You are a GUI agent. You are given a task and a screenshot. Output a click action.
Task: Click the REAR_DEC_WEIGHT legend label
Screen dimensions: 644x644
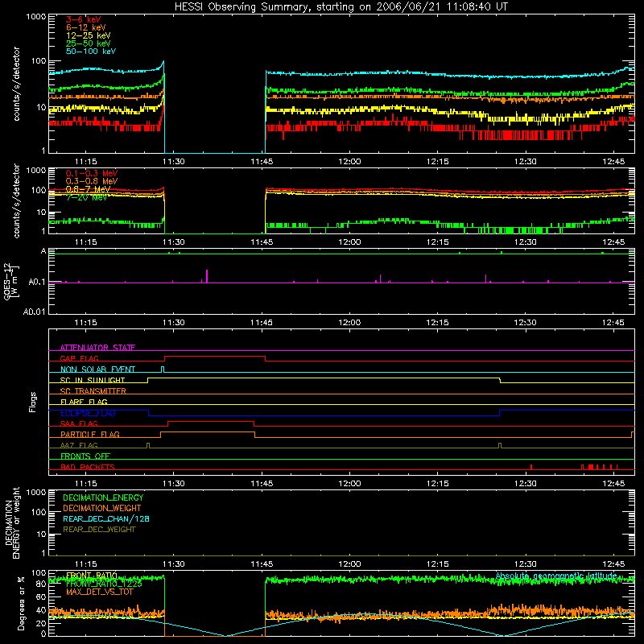point(99,530)
